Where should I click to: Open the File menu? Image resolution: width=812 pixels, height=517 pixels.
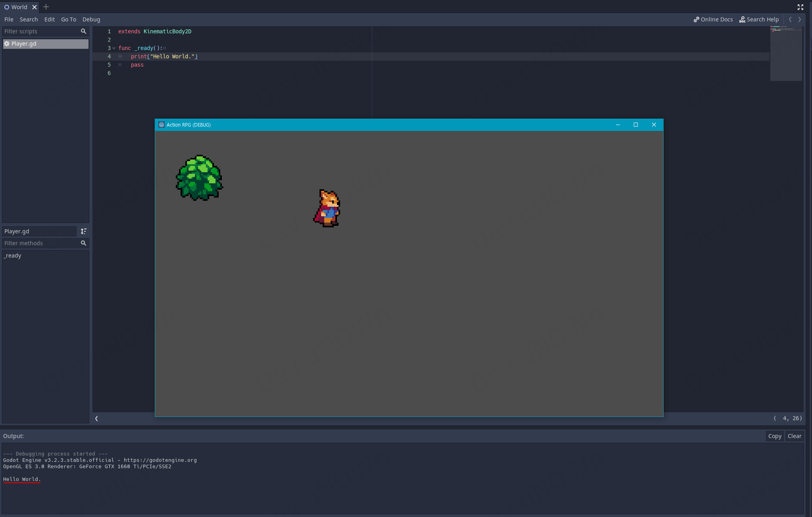pyautogui.click(x=9, y=19)
